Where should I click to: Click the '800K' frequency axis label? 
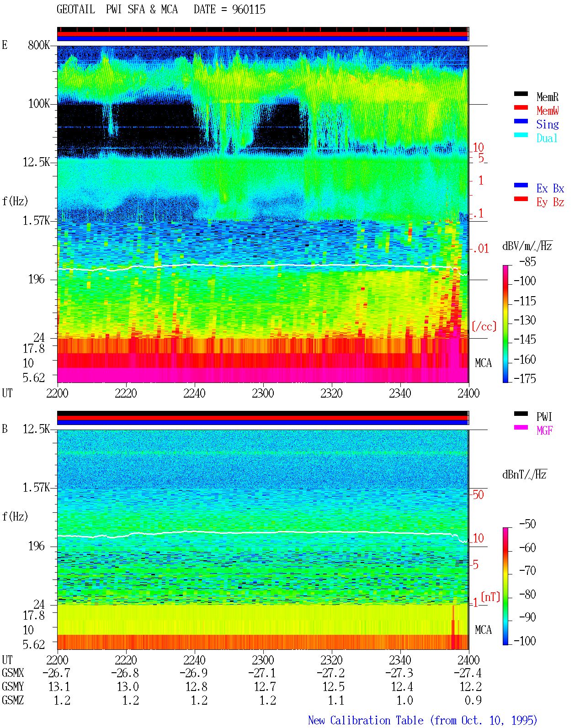pyautogui.click(x=39, y=45)
